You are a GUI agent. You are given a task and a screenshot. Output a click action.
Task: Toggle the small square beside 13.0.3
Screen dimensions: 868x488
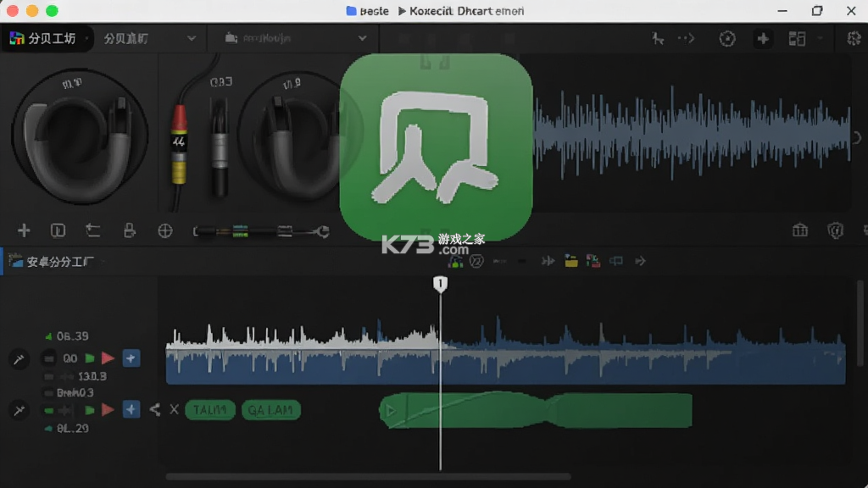point(48,376)
